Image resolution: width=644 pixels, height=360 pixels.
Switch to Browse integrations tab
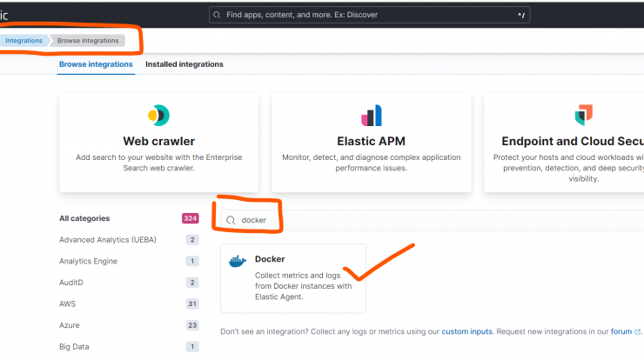coord(96,64)
